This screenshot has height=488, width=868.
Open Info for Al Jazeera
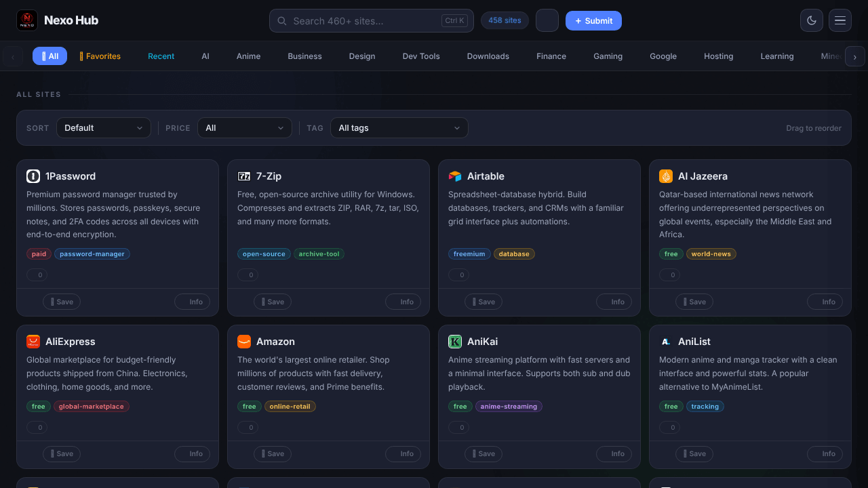point(825,302)
